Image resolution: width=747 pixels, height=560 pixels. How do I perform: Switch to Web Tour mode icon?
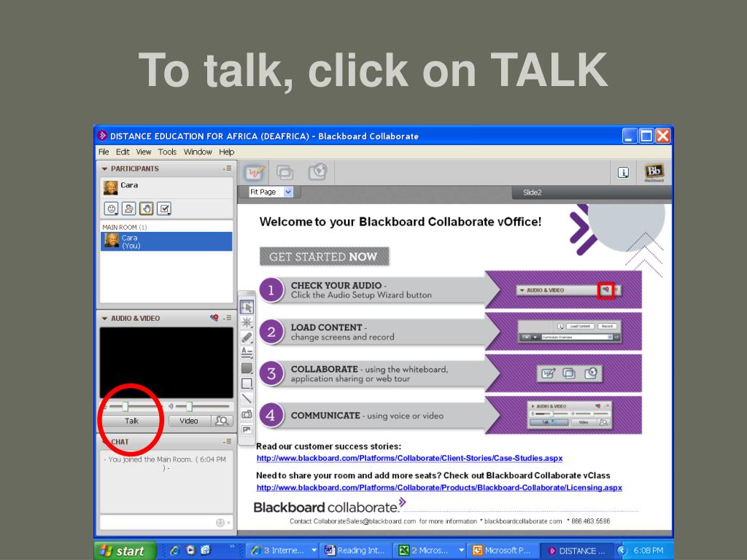click(x=317, y=171)
